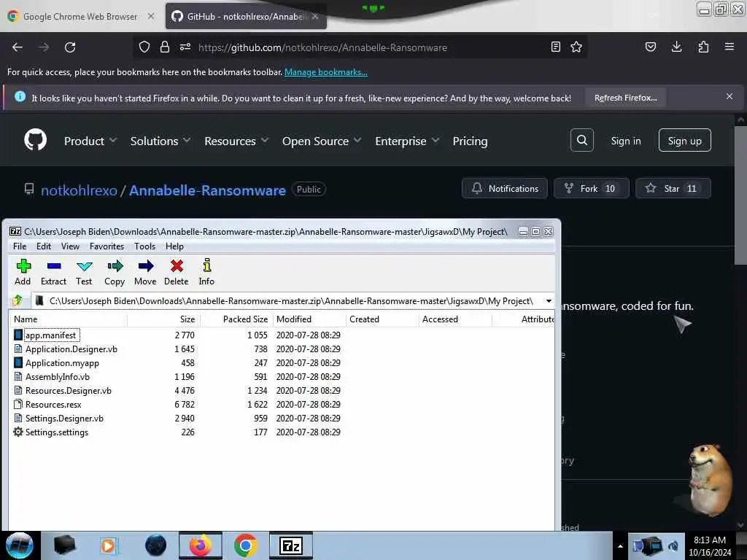The height and width of the screenshot is (560, 747).
Task: Select the Resources.resx file row
Action: [281, 404]
